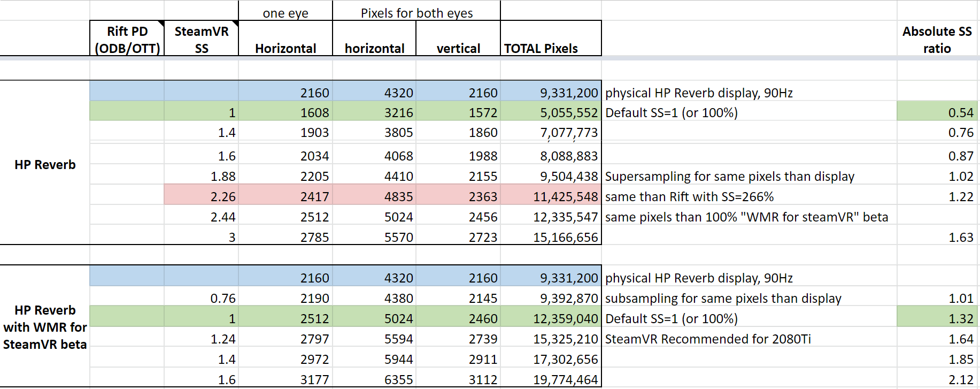
Task: Select the vertical value 1572
Action: coord(458,111)
